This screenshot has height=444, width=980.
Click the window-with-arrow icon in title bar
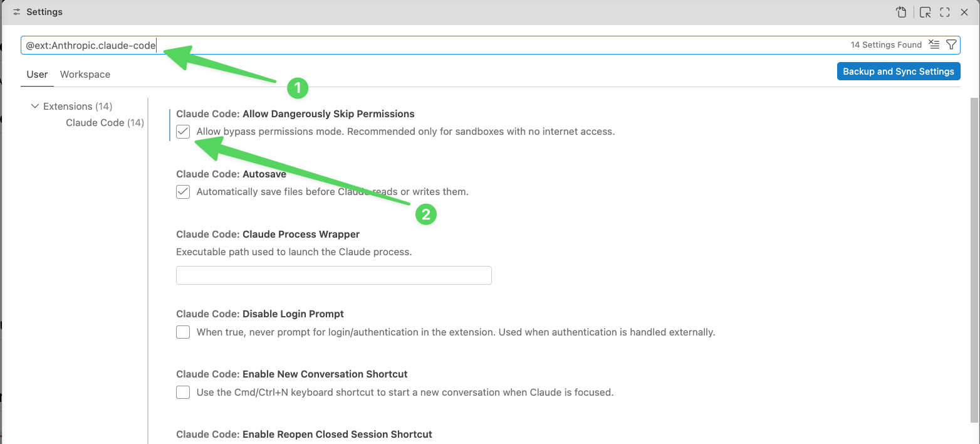click(x=925, y=12)
